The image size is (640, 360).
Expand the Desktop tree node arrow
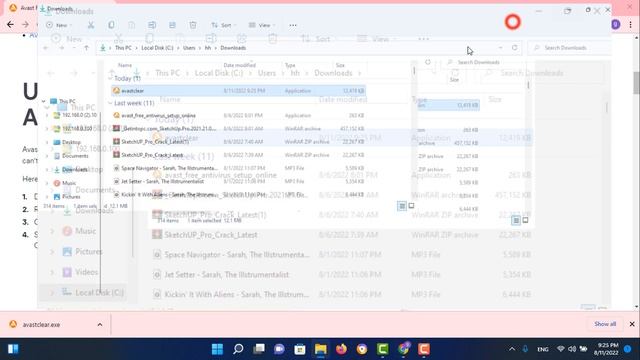click(47, 142)
